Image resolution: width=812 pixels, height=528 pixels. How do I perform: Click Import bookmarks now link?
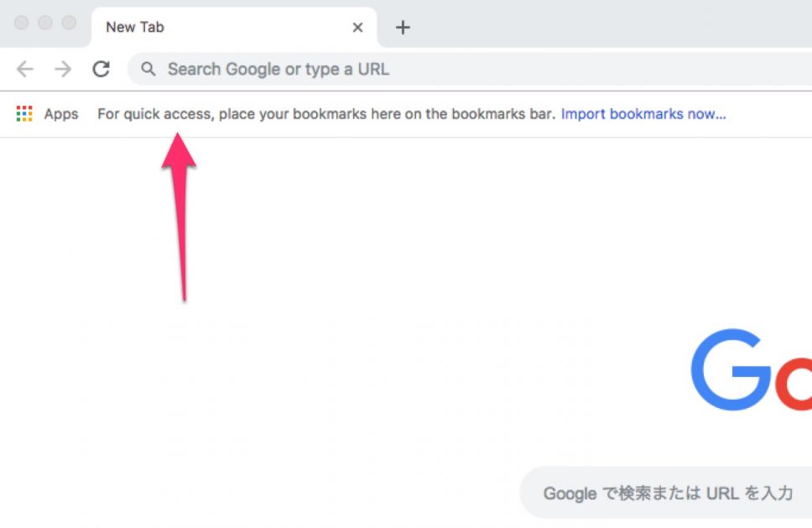(x=643, y=114)
